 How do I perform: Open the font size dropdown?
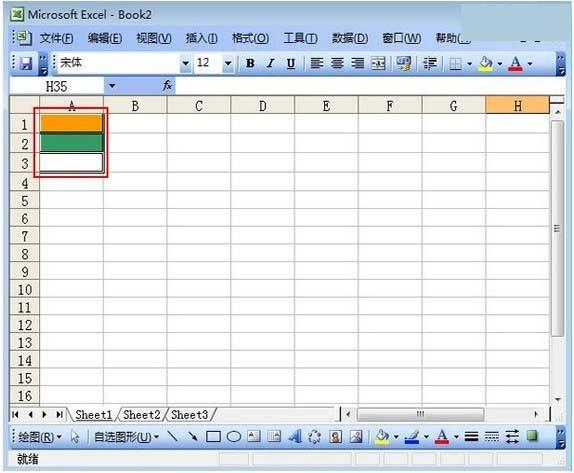tap(228, 63)
